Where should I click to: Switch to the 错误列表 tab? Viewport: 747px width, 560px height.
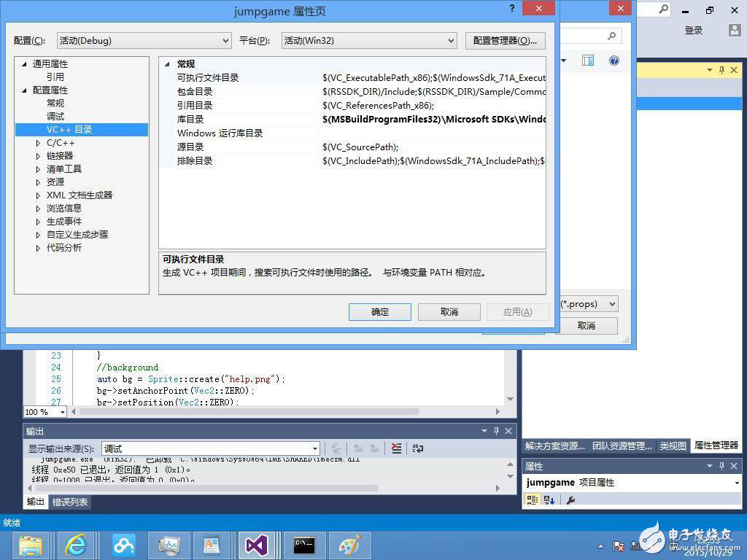click(71, 502)
